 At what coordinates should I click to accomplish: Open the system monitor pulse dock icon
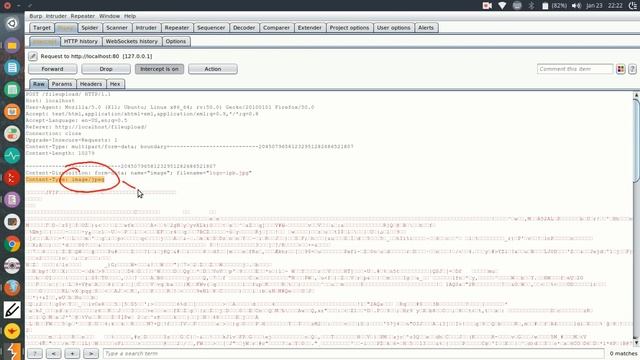[12, 156]
